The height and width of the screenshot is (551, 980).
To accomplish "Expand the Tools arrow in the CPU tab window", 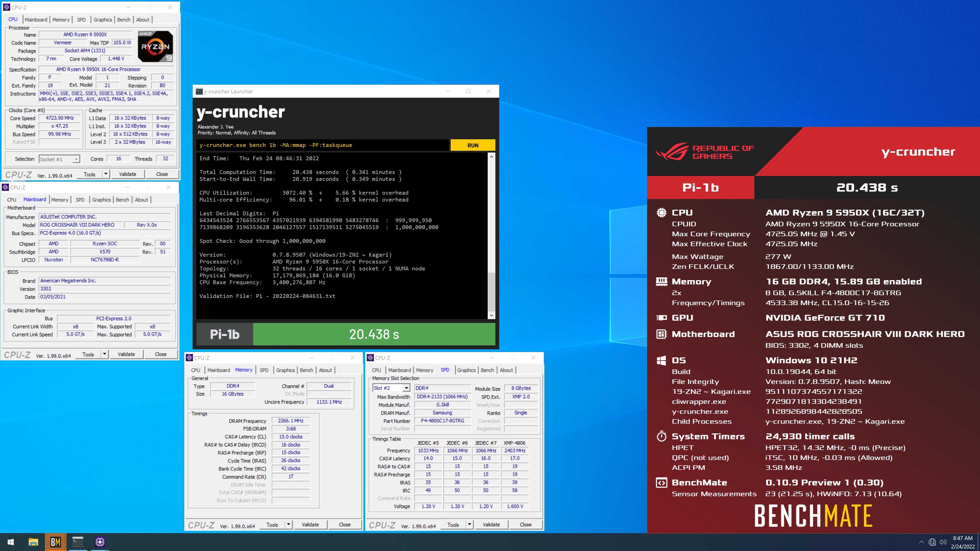I will (106, 174).
